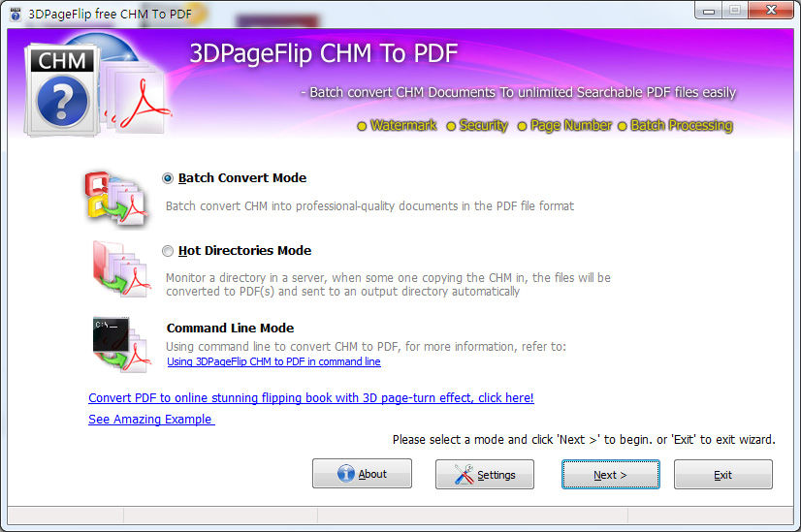Click Exit to quit the wizard
Screen dimensions: 801x532
click(x=722, y=474)
